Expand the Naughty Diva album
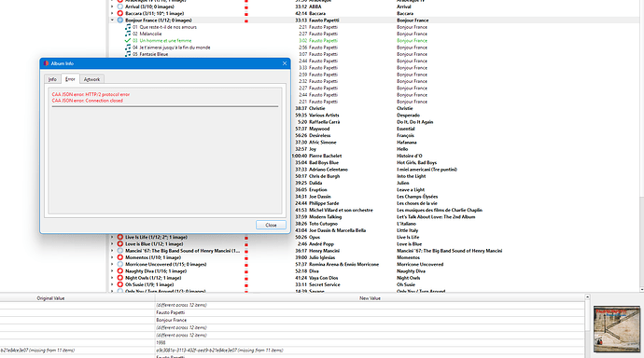The height and width of the screenshot is (358, 644). [x=112, y=271]
